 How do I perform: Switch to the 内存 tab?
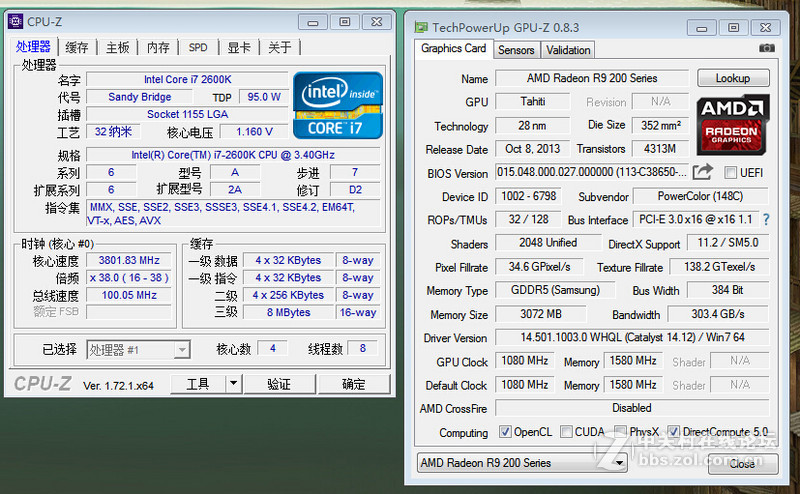[158, 48]
